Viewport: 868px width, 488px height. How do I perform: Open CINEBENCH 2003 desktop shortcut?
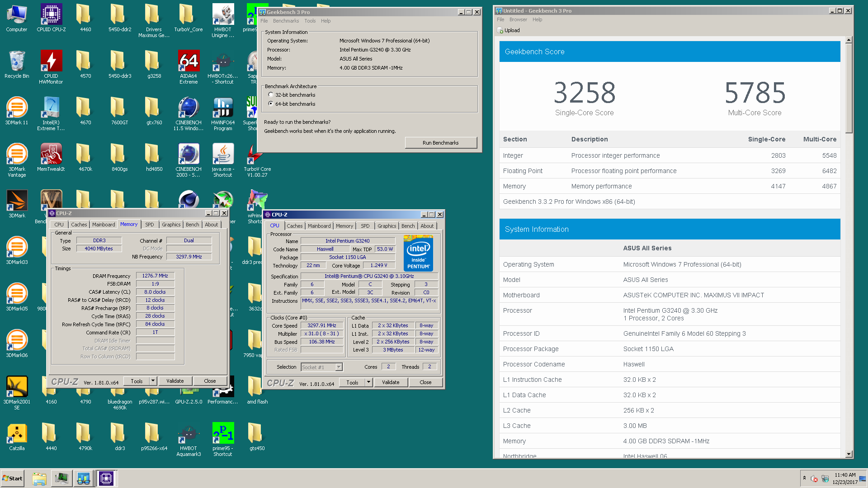coord(189,160)
